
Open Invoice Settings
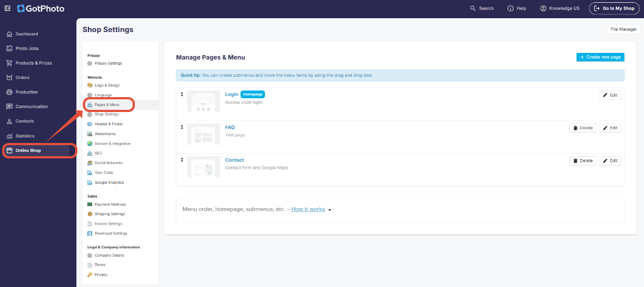pyautogui.click(x=108, y=224)
